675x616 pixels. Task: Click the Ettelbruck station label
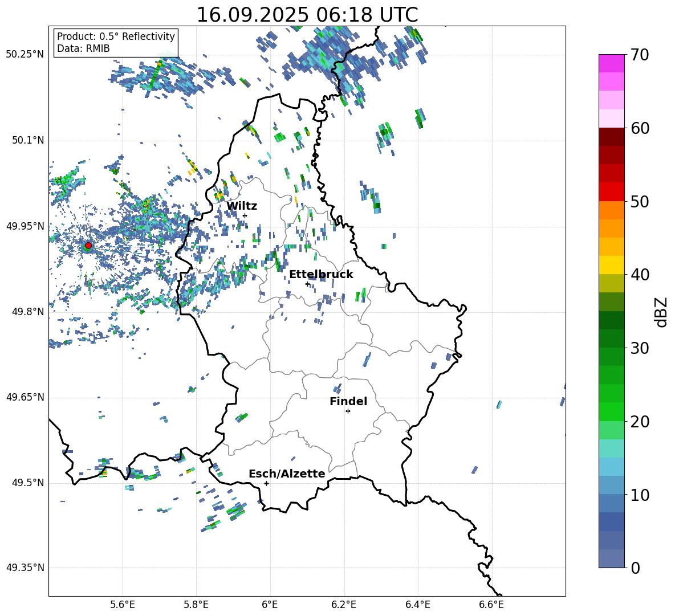click(x=321, y=275)
